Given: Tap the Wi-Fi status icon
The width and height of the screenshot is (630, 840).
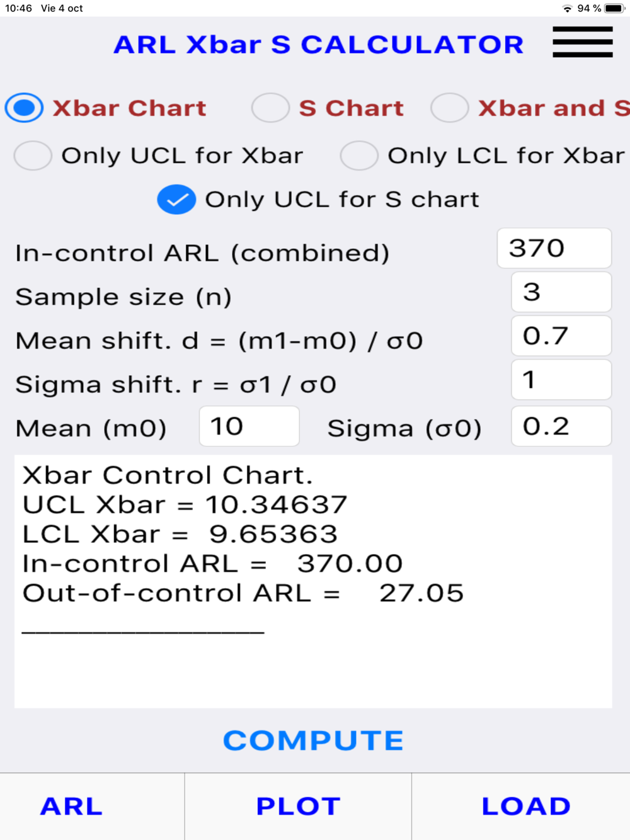Looking at the screenshot, I should (568, 8).
